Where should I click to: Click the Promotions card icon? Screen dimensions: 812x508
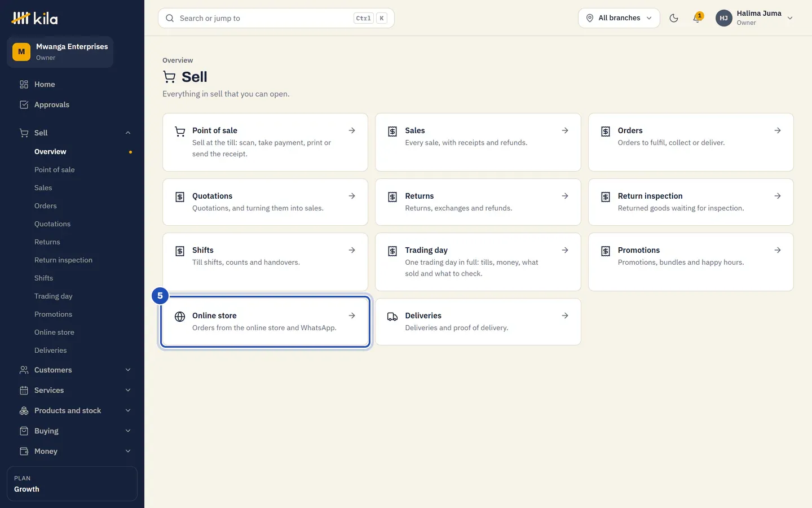click(606, 251)
